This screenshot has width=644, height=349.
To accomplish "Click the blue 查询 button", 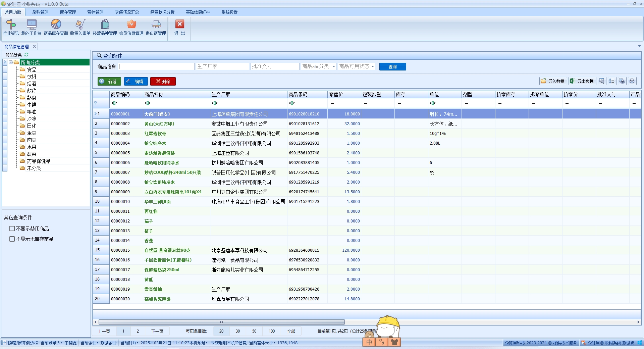I will [392, 67].
